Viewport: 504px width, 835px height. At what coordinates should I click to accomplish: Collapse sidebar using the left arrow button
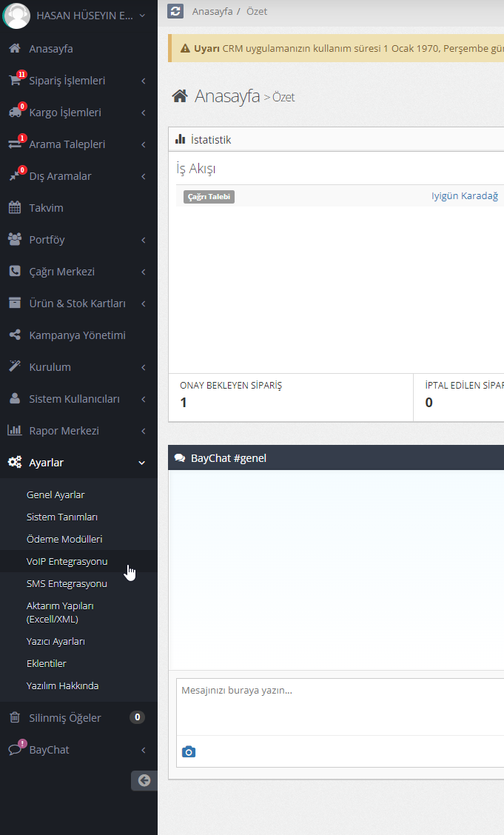pos(144,780)
